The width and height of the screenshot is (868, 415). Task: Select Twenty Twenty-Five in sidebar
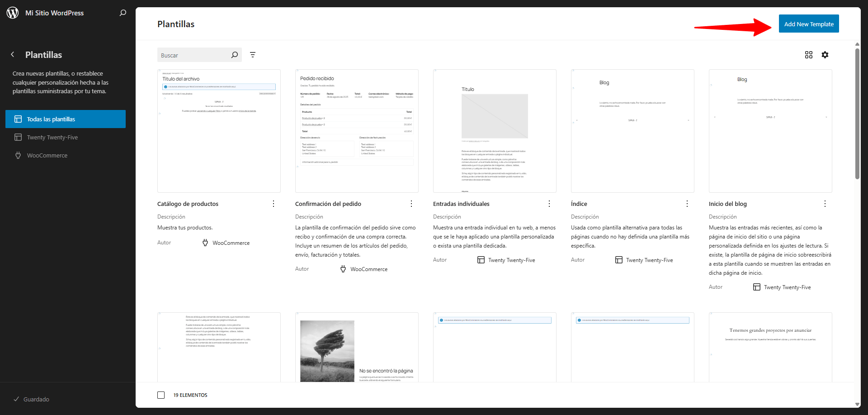[x=52, y=137]
